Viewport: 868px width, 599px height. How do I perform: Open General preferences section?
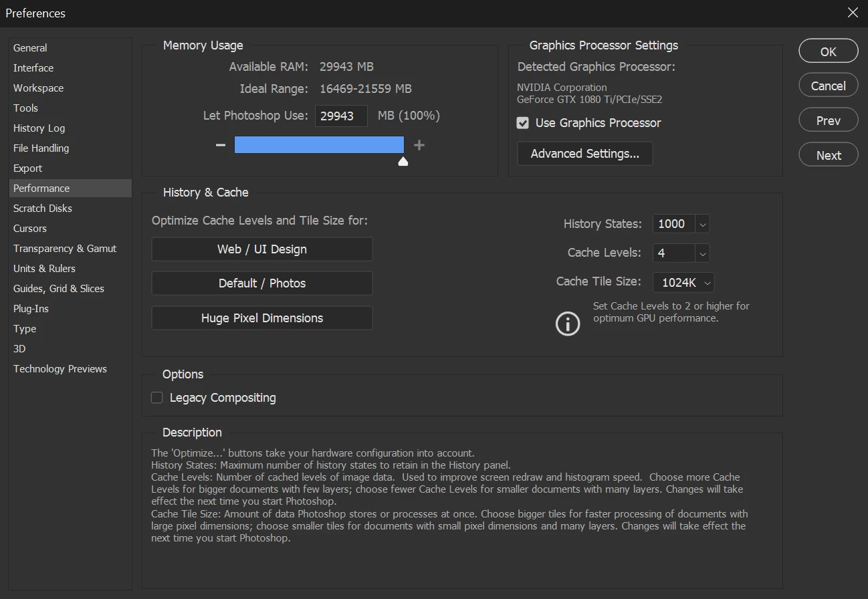coord(70,48)
